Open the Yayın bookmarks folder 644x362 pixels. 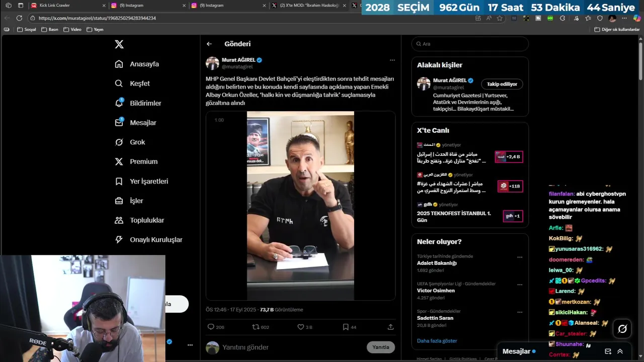click(95, 30)
